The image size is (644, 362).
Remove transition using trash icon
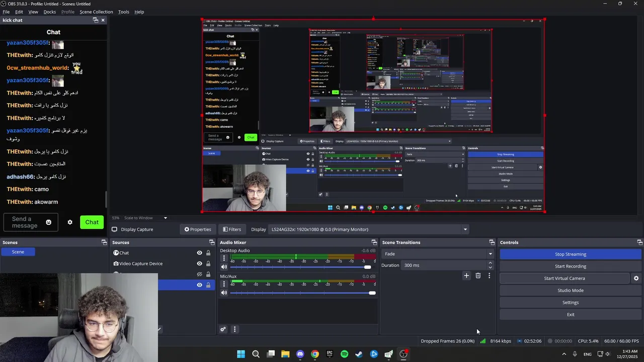coord(478,276)
